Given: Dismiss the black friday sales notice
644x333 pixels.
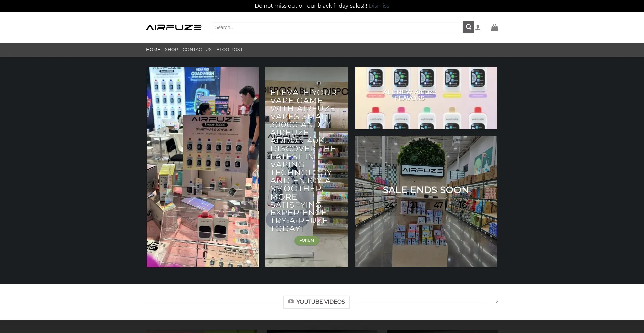Looking at the screenshot, I should pyautogui.click(x=379, y=6).
